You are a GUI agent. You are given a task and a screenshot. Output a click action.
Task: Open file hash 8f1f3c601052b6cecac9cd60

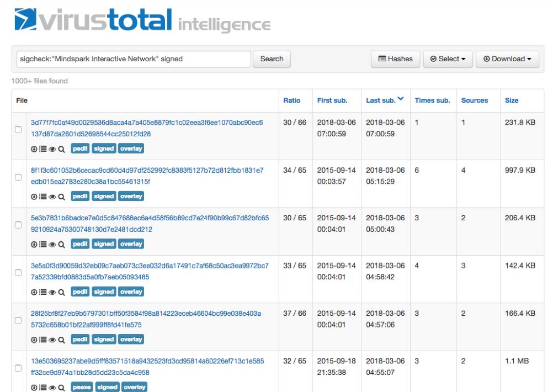pos(147,176)
